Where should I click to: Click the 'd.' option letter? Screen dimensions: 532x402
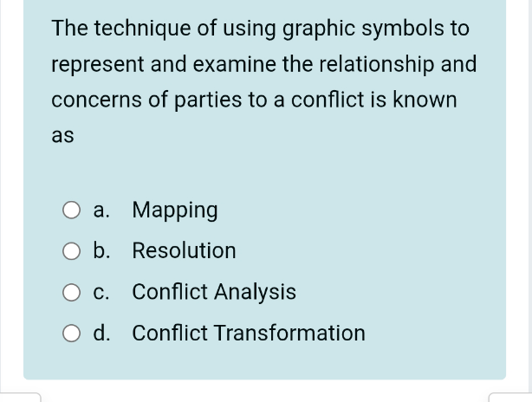tap(101, 333)
